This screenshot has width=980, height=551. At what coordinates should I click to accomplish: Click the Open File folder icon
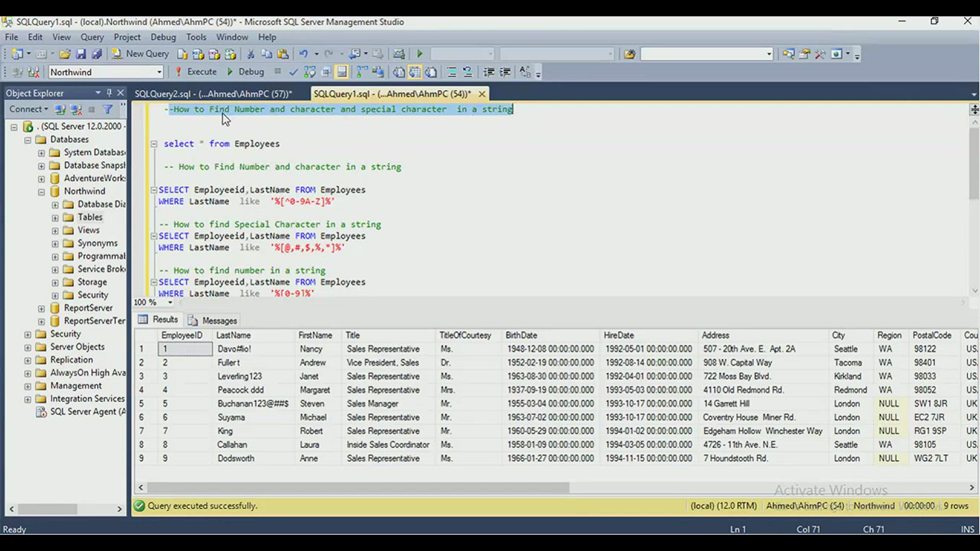65,54
